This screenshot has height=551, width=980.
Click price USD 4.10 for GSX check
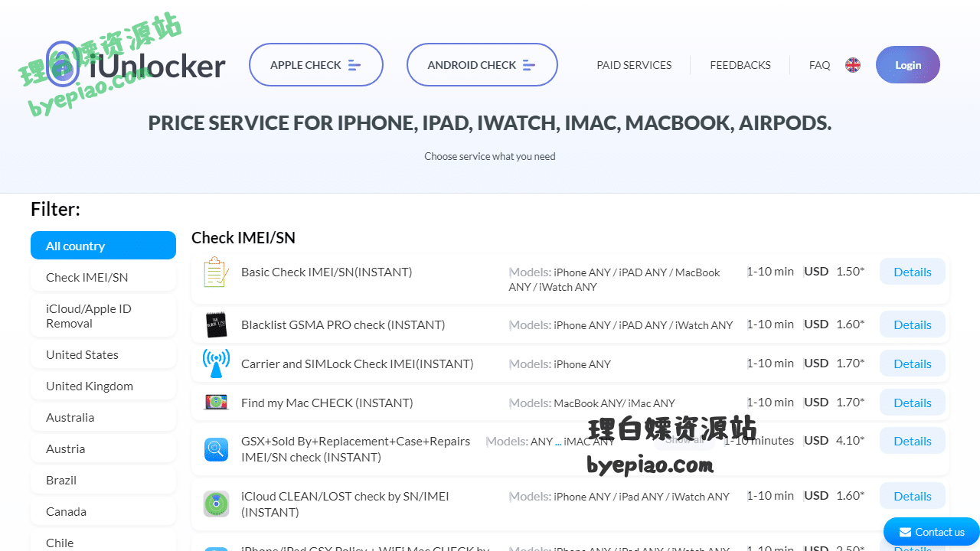(x=835, y=441)
